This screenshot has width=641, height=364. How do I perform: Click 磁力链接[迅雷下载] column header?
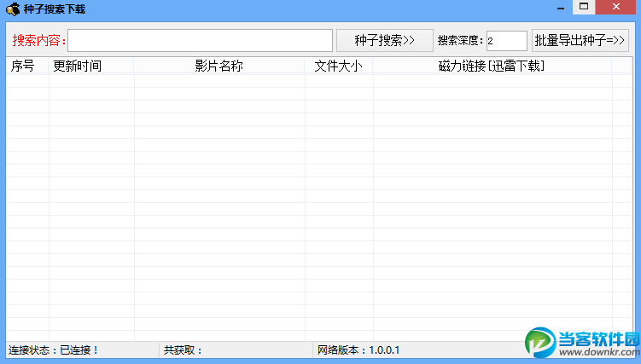(x=492, y=66)
